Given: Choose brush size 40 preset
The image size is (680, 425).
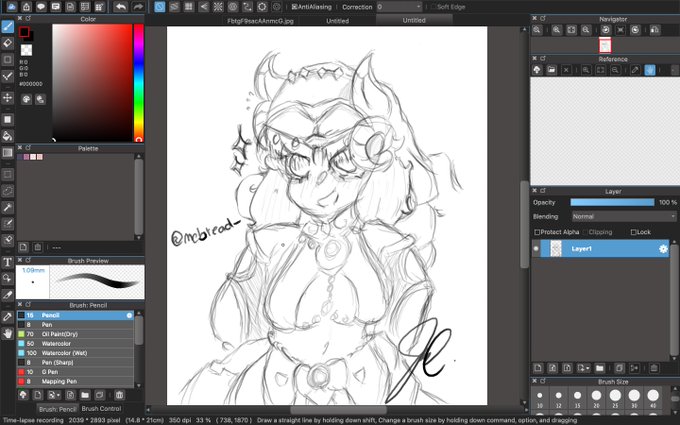Looking at the screenshot, I should click(653, 398).
